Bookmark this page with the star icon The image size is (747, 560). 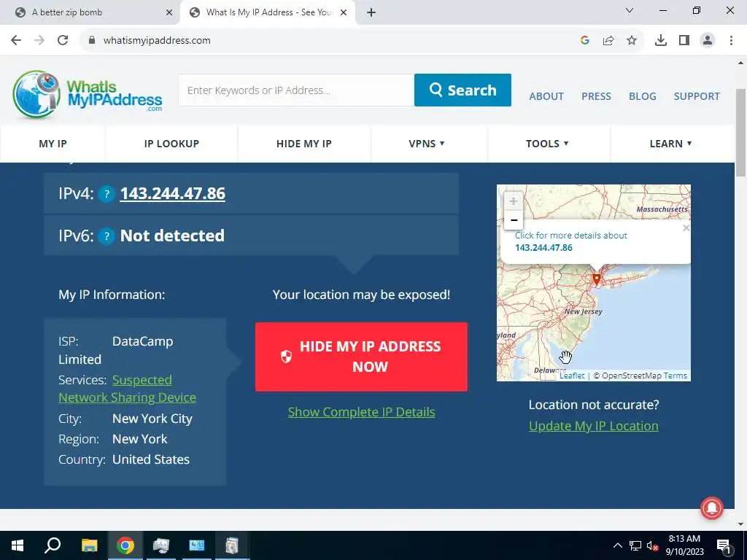pos(632,41)
